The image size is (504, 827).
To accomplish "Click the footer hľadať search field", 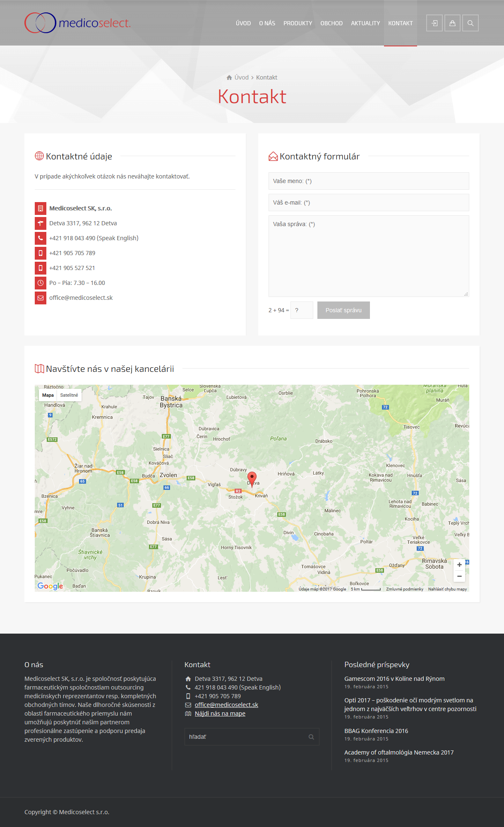I will click(x=252, y=737).
